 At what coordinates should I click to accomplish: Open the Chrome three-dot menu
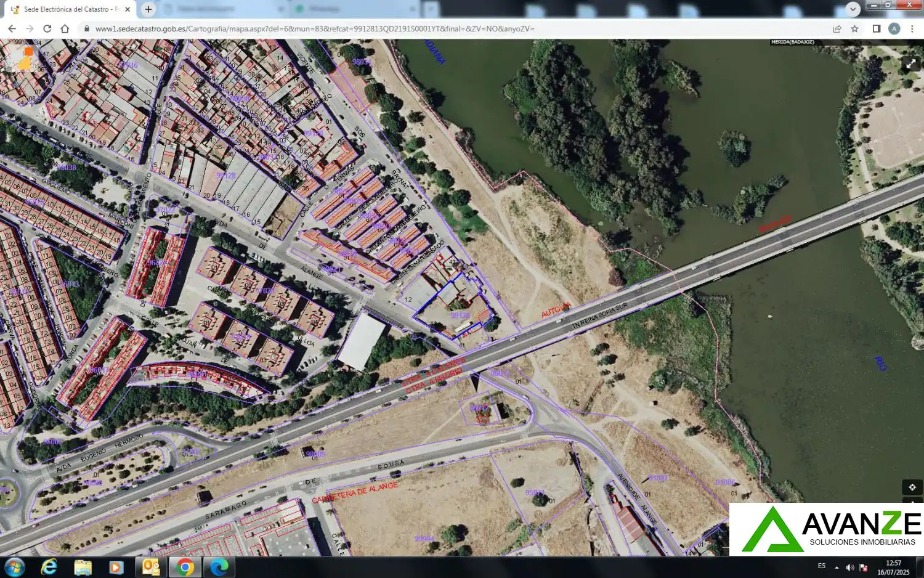[912, 28]
